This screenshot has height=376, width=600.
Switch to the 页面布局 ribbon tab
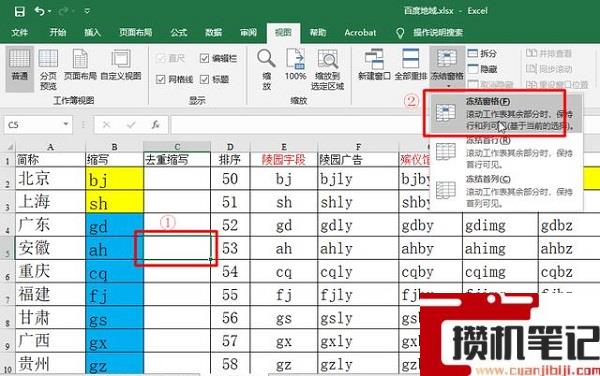coord(135,33)
